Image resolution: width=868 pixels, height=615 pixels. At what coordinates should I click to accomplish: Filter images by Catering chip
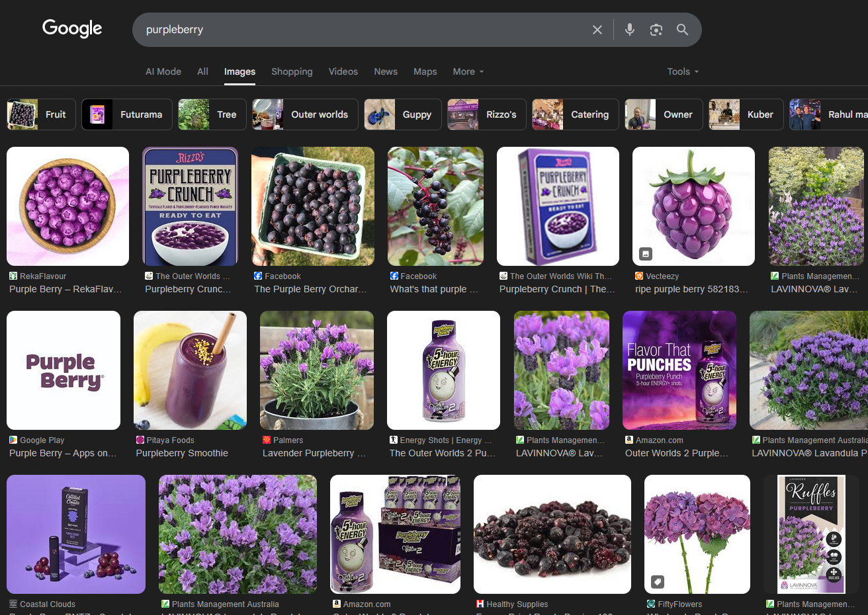click(x=576, y=114)
